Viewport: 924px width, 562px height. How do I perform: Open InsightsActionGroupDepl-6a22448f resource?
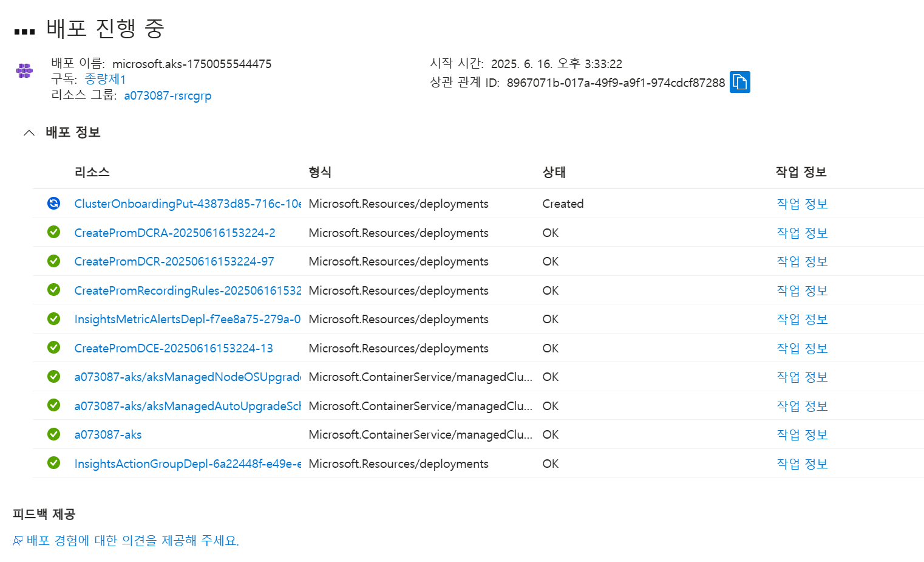[188, 464]
